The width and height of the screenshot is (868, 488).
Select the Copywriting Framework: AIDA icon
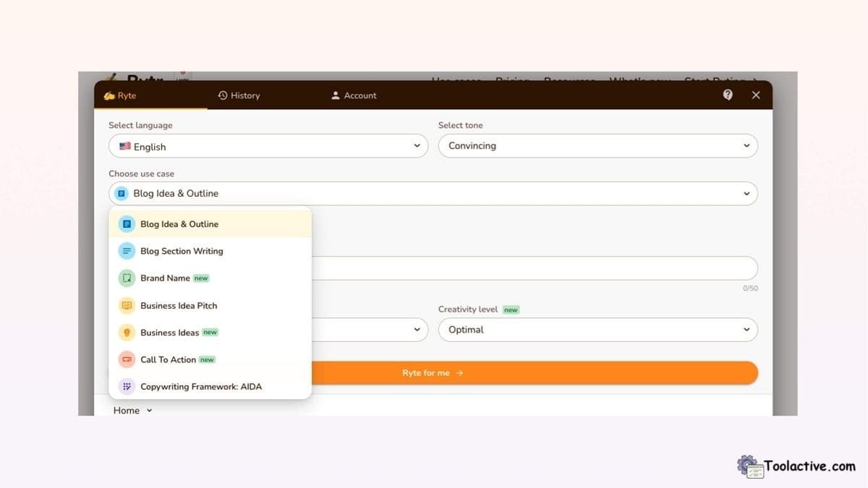point(126,386)
